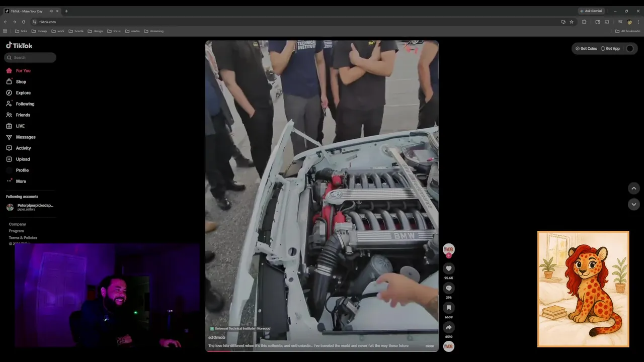Open Chrome three-dot menu
644x362 pixels.
coord(638,22)
